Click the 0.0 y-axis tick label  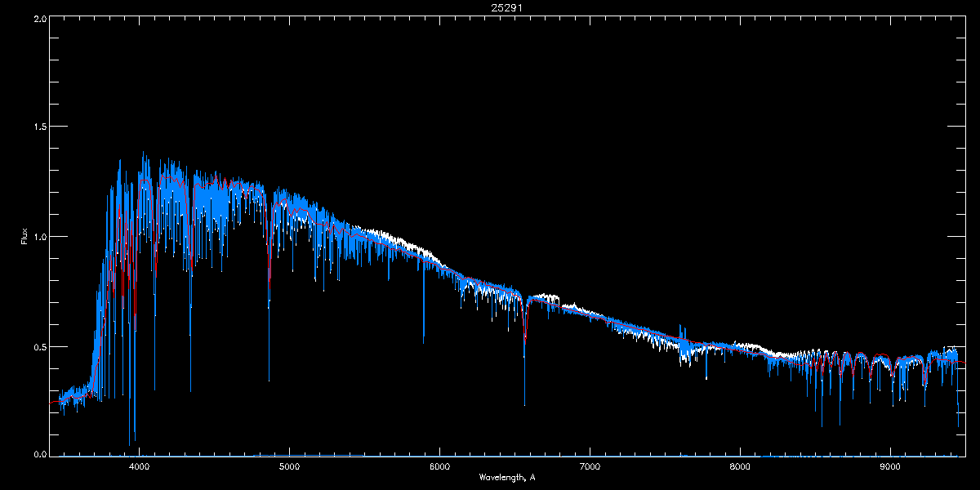pyautogui.click(x=39, y=454)
